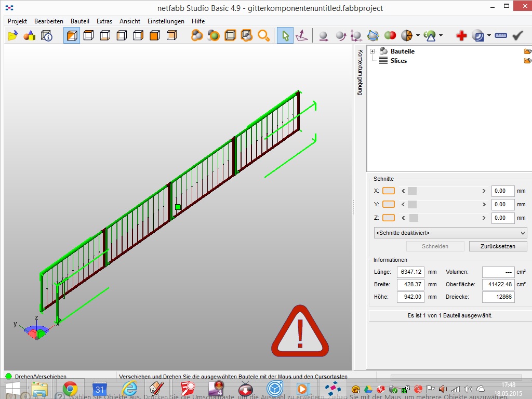
Task: Click the checkmark icon in the toolbar
Action: [x=517, y=35]
